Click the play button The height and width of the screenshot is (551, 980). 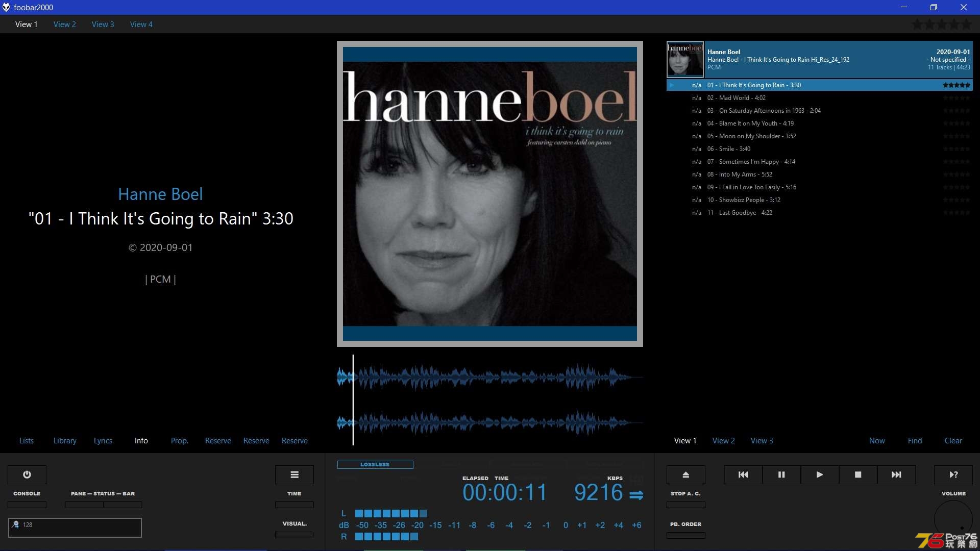pyautogui.click(x=820, y=474)
